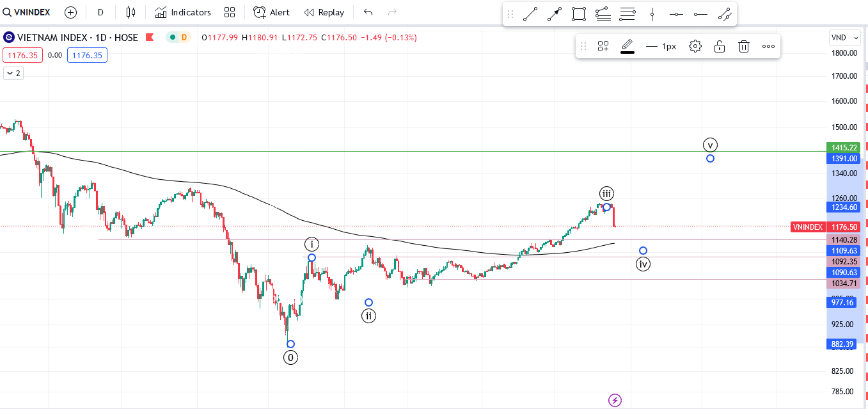Click the 1109.63 price axis label

pyautogui.click(x=843, y=250)
